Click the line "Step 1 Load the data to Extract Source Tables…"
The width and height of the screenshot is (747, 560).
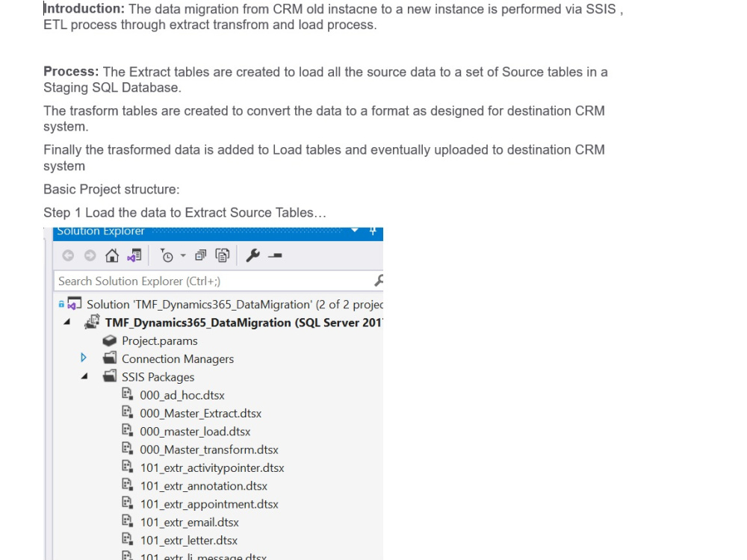point(185,213)
